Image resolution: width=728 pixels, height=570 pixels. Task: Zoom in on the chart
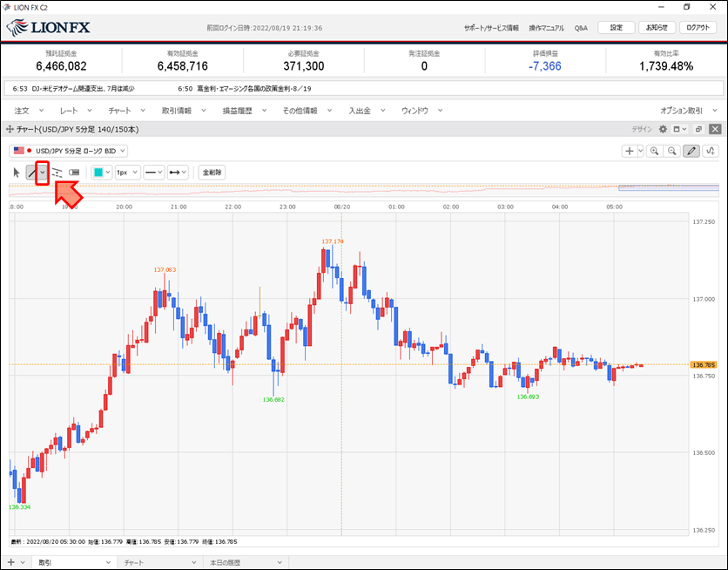pos(655,151)
